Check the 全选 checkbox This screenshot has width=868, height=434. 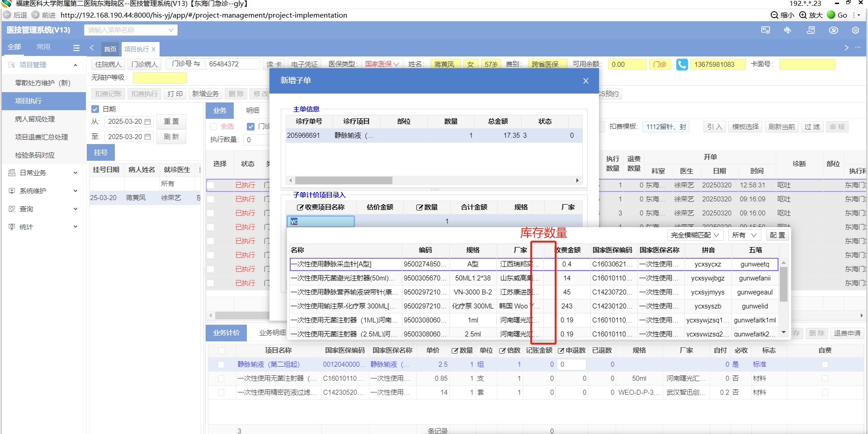click(214, 126)
